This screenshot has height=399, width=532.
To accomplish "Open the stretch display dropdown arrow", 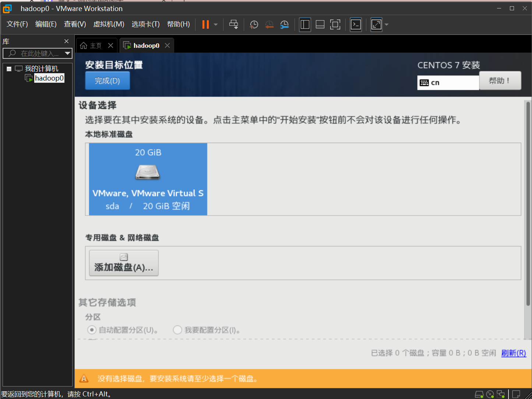I will click(x=387, y=25).
